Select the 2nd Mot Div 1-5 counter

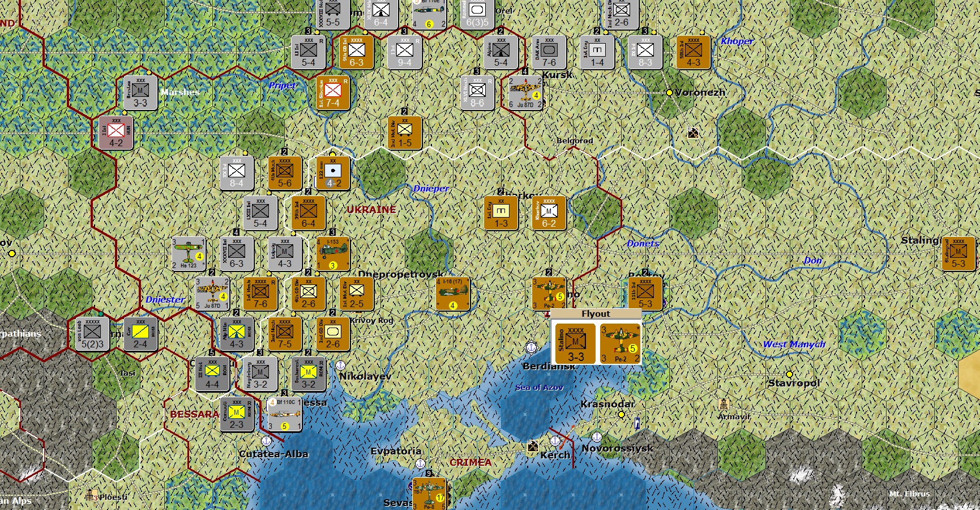[405, 133]
